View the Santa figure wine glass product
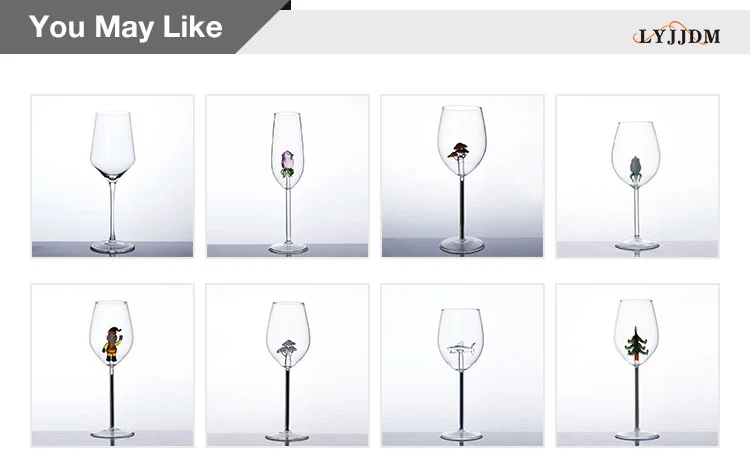 click(x=112, y=365)
